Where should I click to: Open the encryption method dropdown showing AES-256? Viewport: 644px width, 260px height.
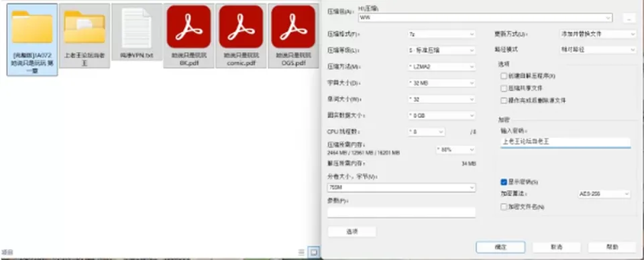[604, 194]
